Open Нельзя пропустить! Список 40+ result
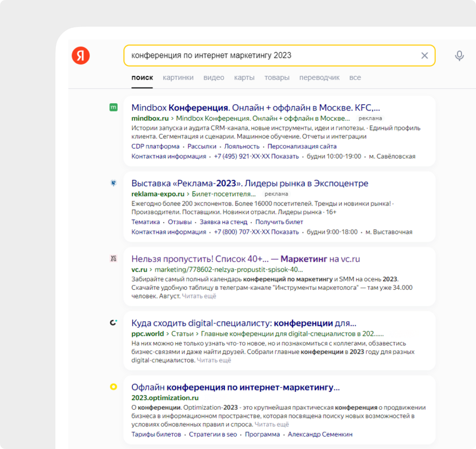 246,259
